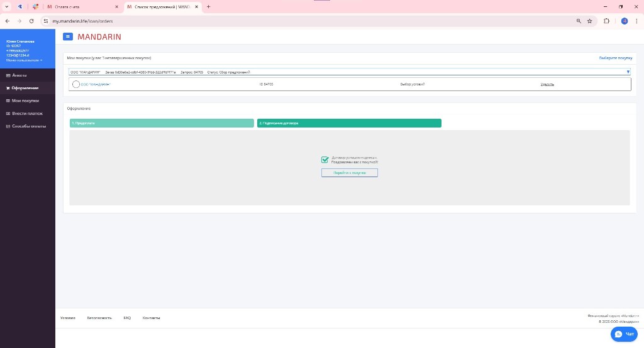This screenshot has height=348, width=644.
Task: Open the Chrome profile avatar
Action: tap(625, 21)
